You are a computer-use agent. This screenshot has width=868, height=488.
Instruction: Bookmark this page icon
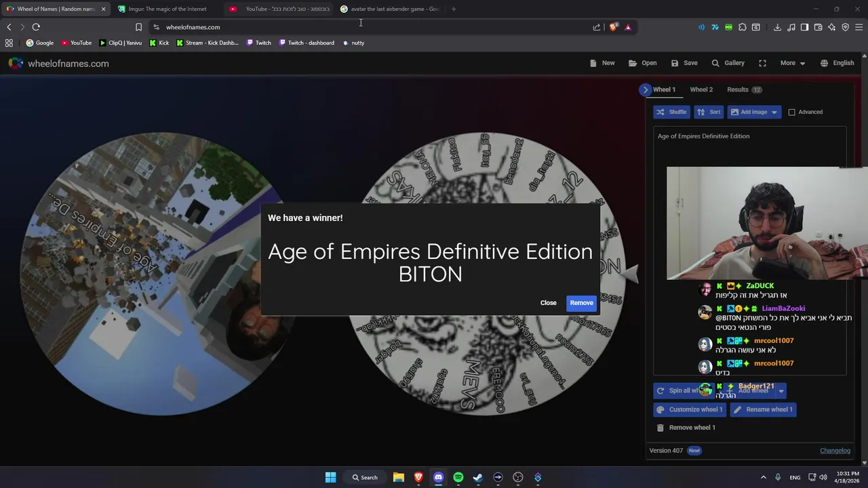138,27
